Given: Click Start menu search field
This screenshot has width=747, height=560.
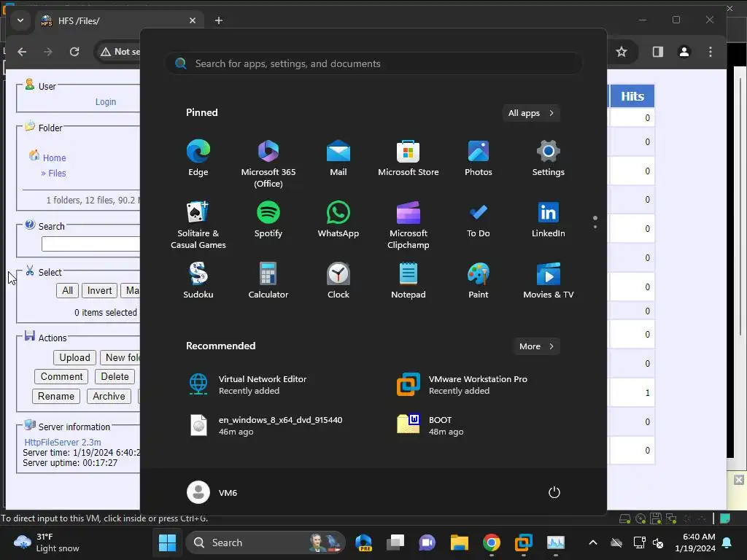Looking at the screenshot, I should click(x=373, y=63).
